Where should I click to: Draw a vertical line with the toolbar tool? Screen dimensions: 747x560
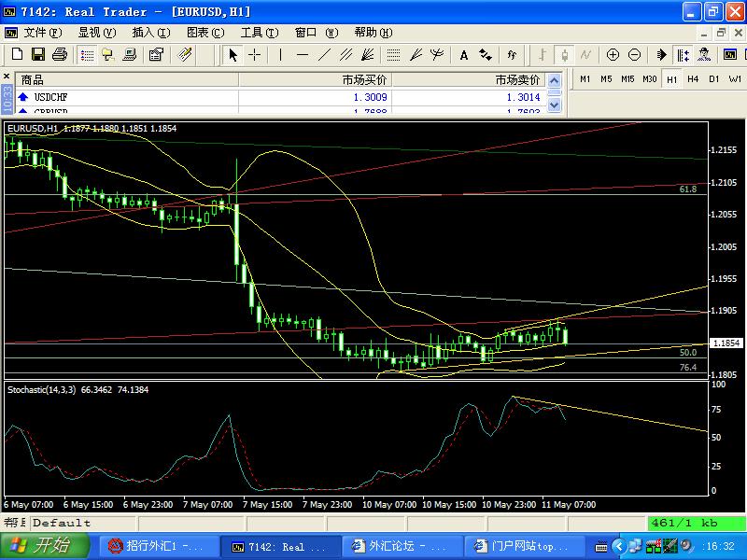[281, 55]
